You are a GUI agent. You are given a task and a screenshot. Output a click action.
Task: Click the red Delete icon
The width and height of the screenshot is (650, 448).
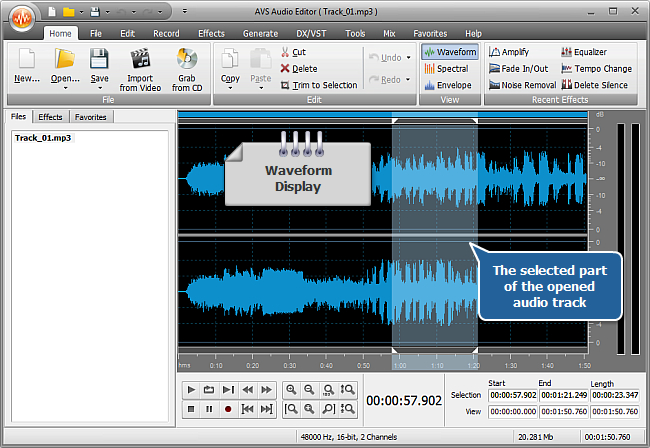coord(285,69)
